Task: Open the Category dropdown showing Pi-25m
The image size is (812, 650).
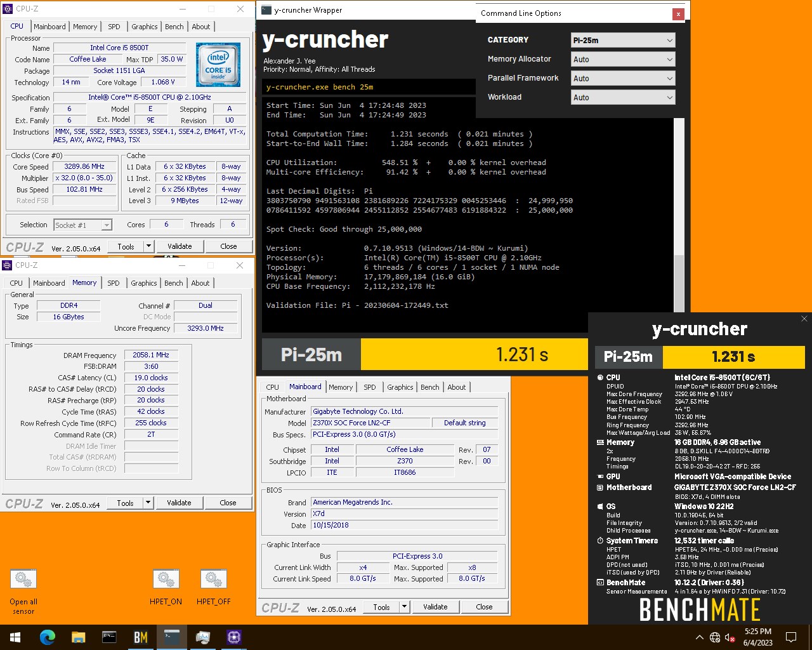Action: [x=623, y=40]
